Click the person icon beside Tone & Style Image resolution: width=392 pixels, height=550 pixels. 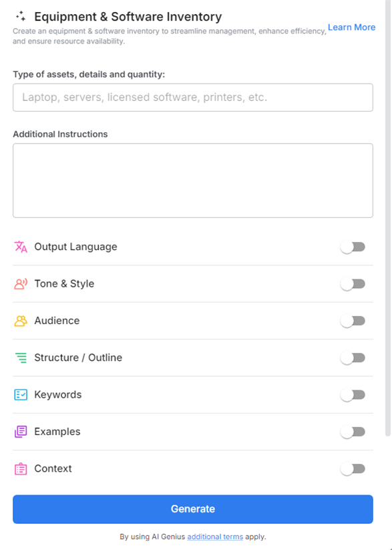(19, 283)
